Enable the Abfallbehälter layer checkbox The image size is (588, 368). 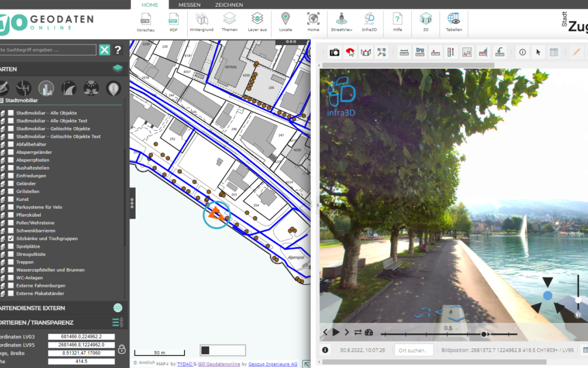coord(11,144)
